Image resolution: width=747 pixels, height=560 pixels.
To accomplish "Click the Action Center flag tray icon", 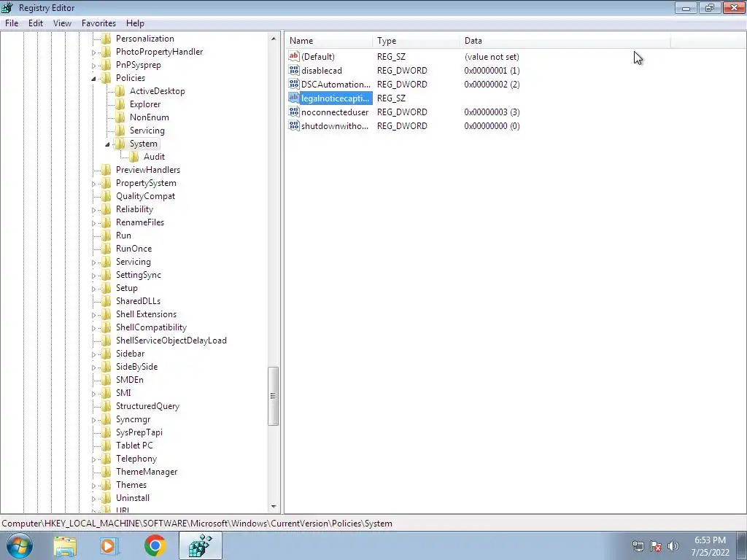I will click(656, 546).
